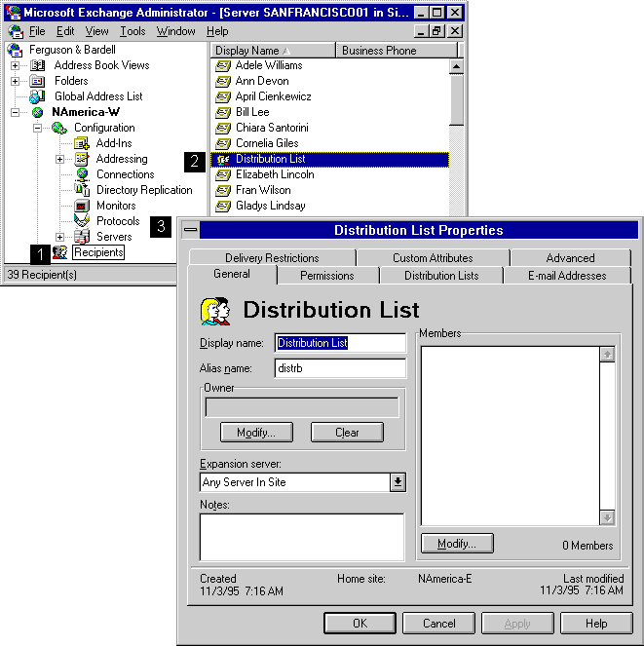The image size is (644, 646).
Task: Click the Global Address List icon
Action: click(37, 96)
